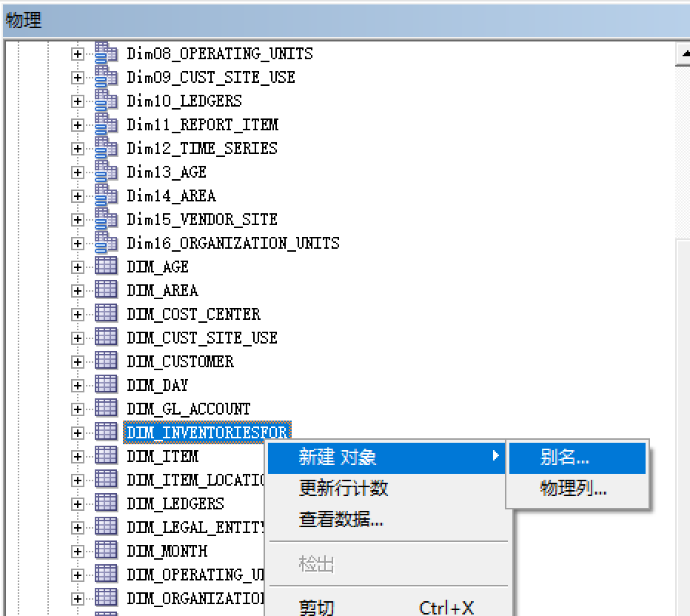Click the DIM_CUSTOMER physical table icon
The width and height of the screenshot is (690, 616).
pyautogui.click(x=107, y=361)
